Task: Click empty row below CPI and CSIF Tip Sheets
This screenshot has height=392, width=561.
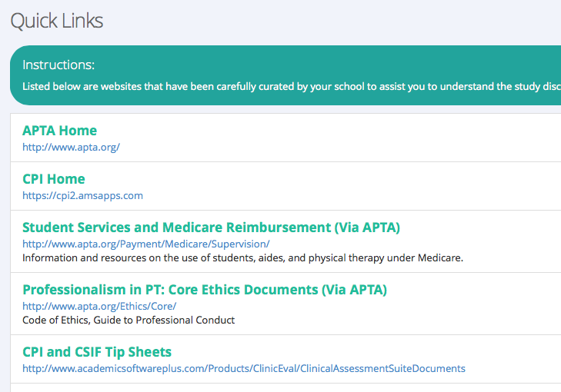Action: [285, 387]
